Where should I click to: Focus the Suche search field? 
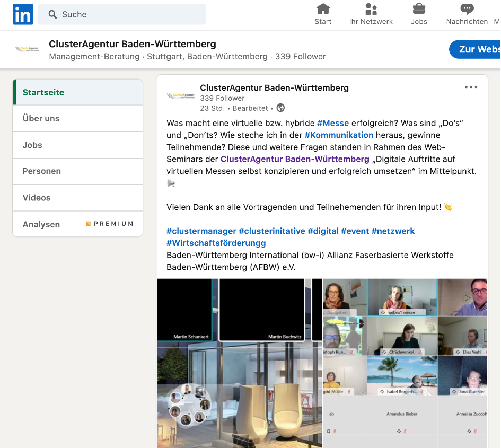point(122,14)
